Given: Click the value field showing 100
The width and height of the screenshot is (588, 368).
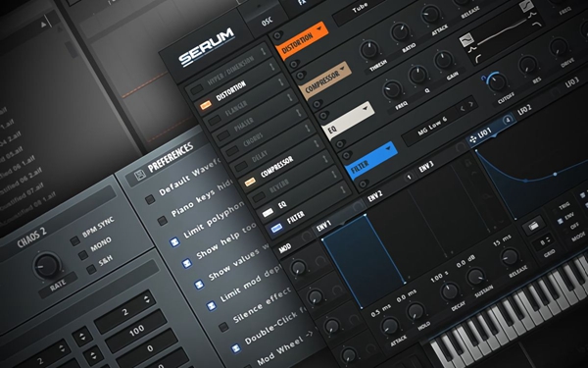Looking at the screenshot, I should (136, 330).
